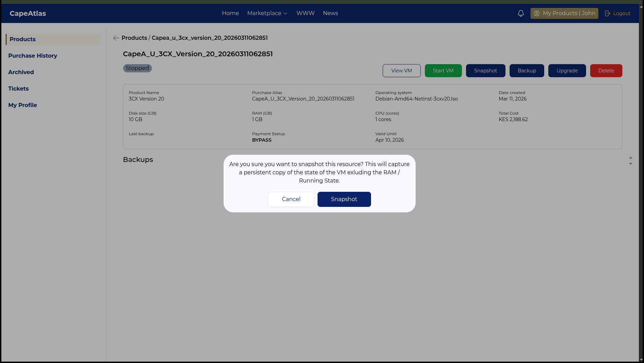Screen dimensions: 644x363
Task: Open Tickets in the sidebar
Action: point(19,89)
